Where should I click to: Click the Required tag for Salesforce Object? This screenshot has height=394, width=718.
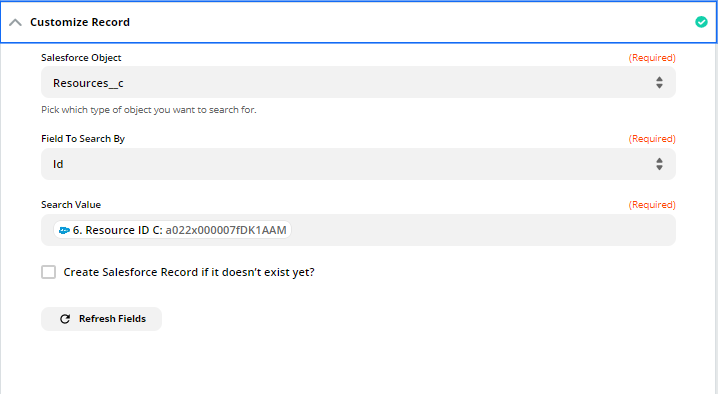652,58
